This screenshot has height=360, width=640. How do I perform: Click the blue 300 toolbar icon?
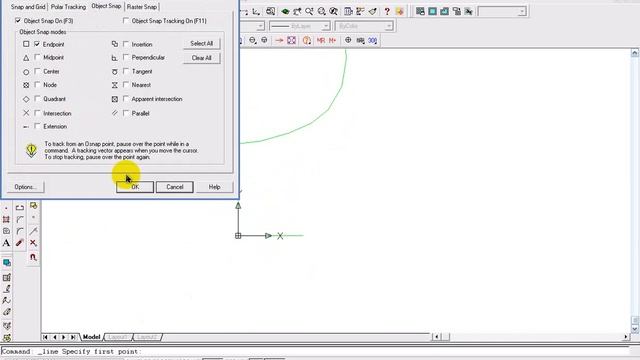(372, 40)
